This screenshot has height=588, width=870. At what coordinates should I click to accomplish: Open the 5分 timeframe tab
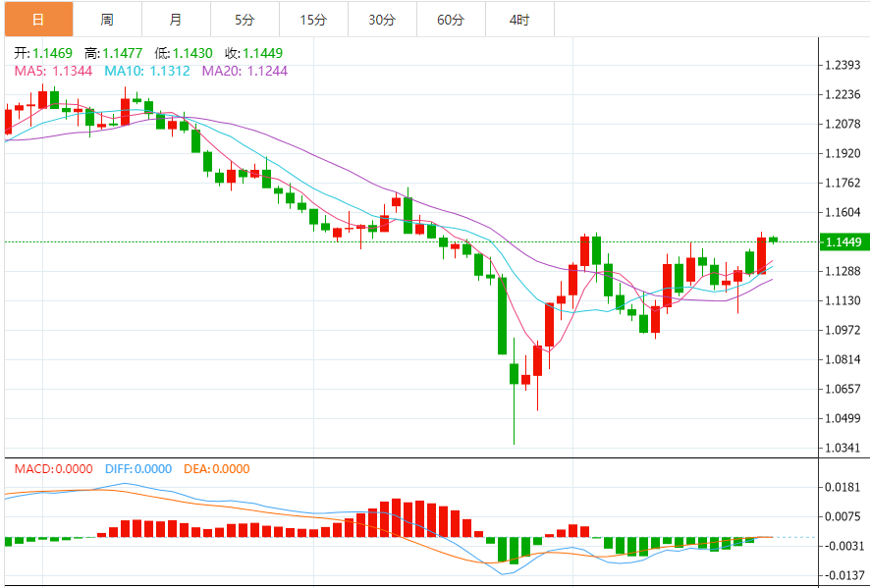click(x=245, y=20)
